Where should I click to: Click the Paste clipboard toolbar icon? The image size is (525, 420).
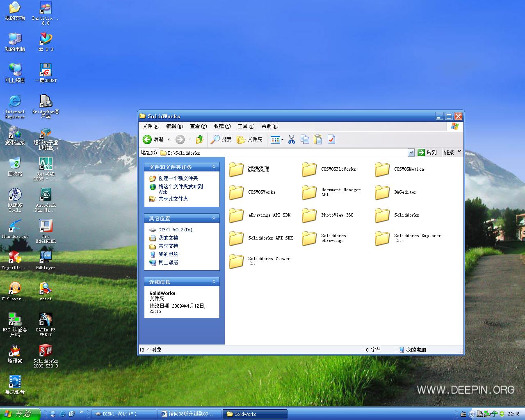318,139
